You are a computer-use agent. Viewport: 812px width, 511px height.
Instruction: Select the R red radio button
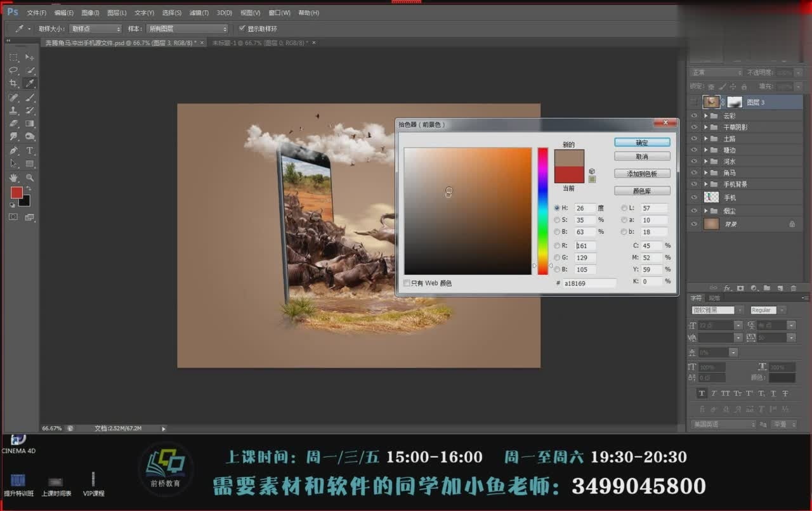click(x=557, y=245)
